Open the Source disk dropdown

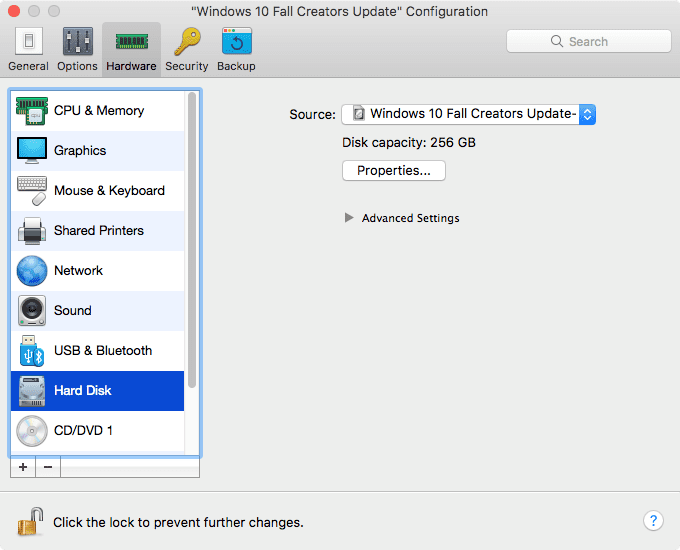click(x=468, y=115)
